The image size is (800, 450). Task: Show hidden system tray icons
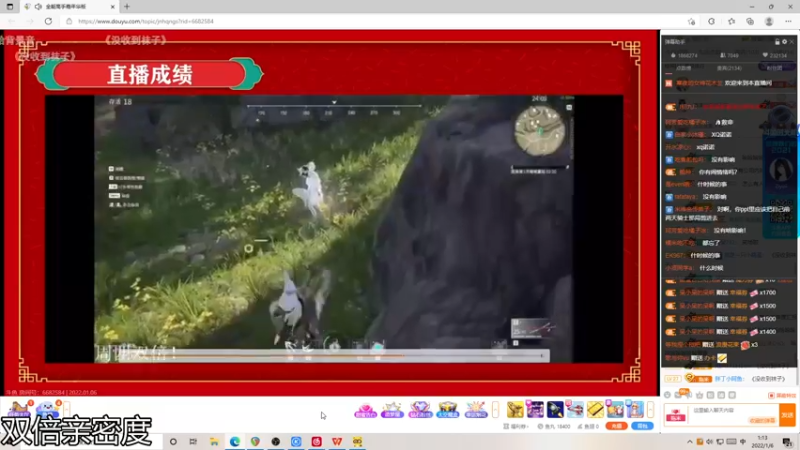click(690, 442)
